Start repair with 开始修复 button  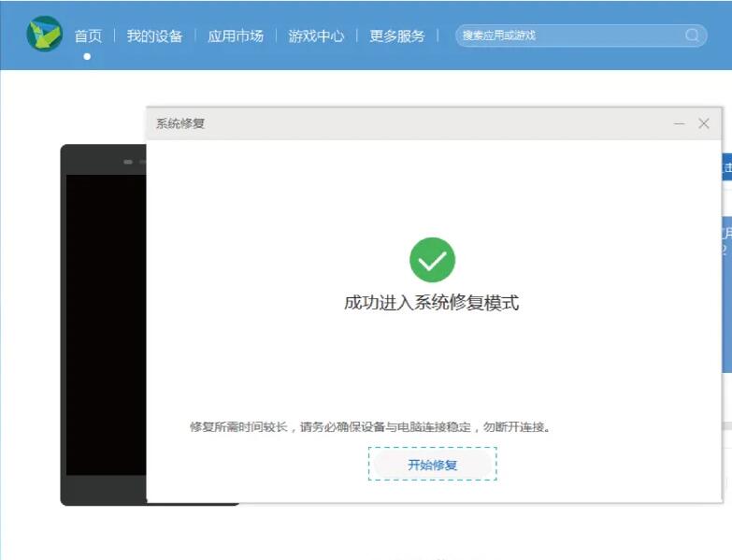(432, 465)
